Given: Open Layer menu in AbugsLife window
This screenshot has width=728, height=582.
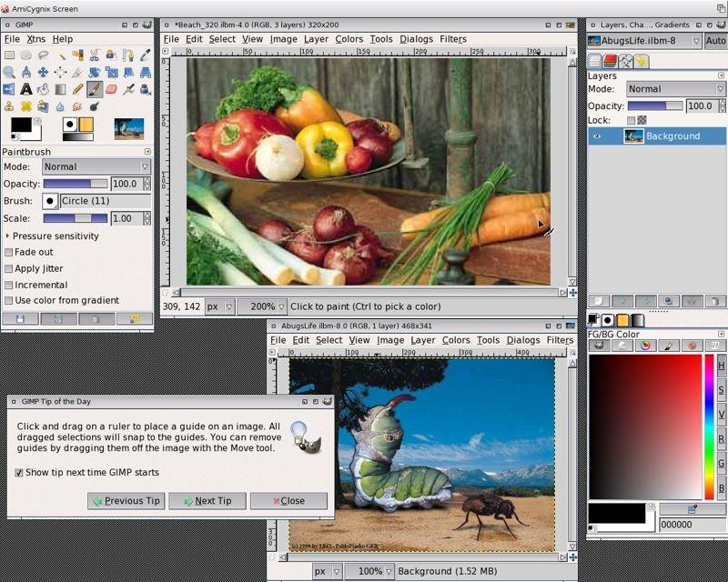Looking at the screenshot, I should click(x=423, y=340).
